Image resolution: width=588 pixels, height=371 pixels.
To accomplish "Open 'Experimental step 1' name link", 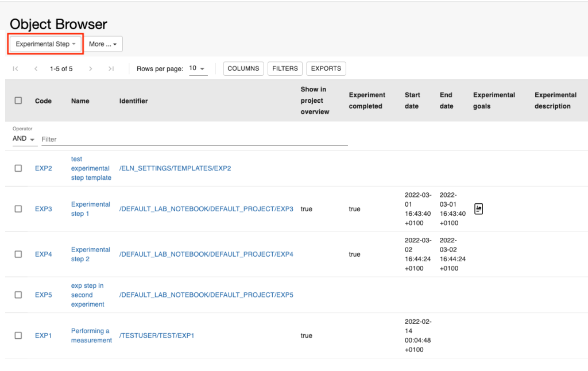I will [x=90, y=209].
